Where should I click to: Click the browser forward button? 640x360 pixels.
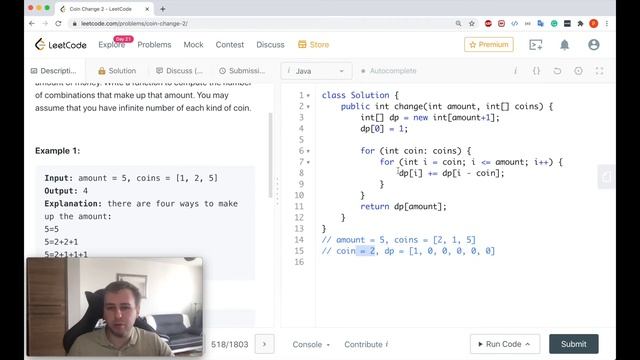click(x=45, y=24)
